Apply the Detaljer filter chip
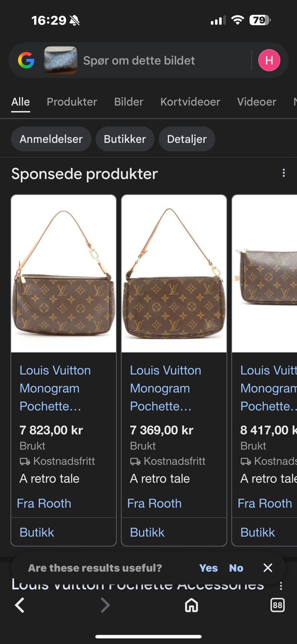The height and width of the screenshot is (644, 297). pyautogui.click(x=187, y=139)
